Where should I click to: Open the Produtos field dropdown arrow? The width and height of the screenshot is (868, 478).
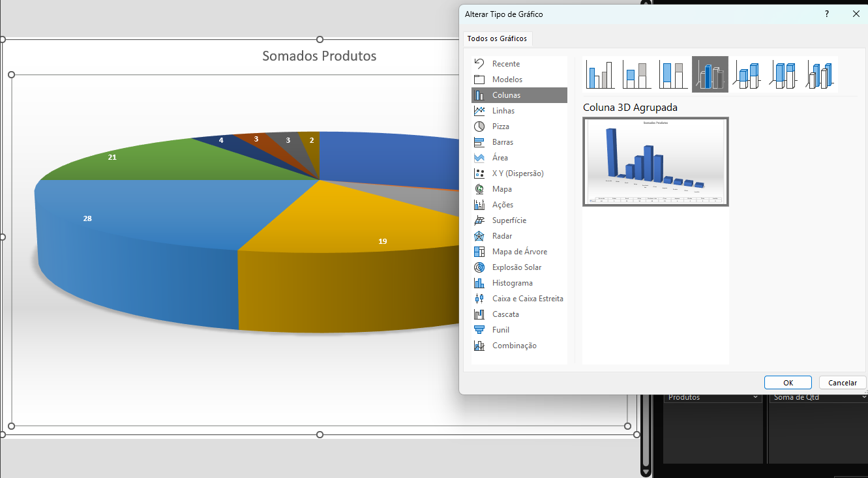coord(756,397)
